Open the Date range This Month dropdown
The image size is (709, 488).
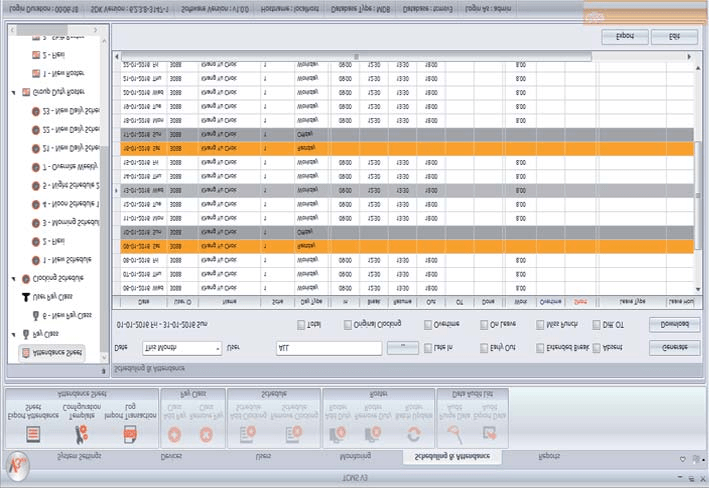click(182, 348)
